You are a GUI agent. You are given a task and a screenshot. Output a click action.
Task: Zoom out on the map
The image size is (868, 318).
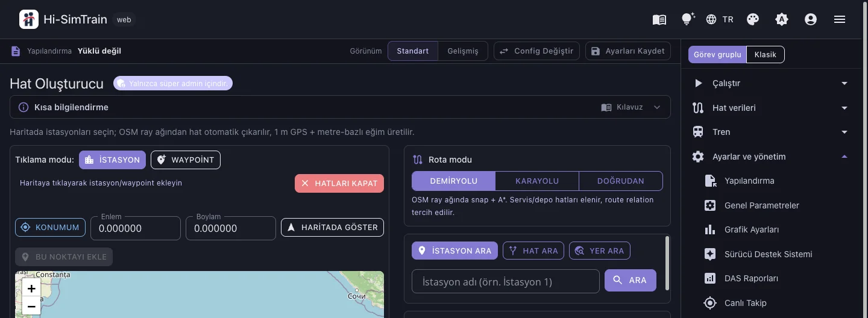pyautogui.click(x=31, y=306)
